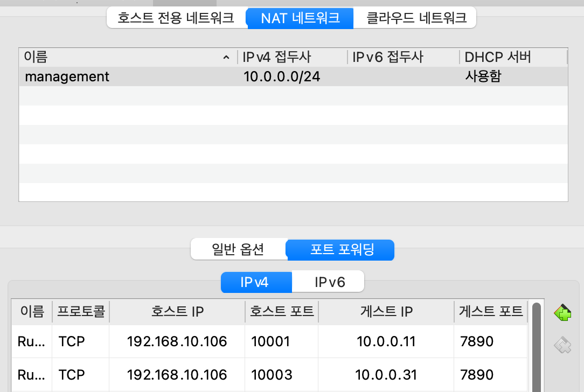Click the 호스트 IP column header
This screenshot has width=584, height=392.
point(177,311)
